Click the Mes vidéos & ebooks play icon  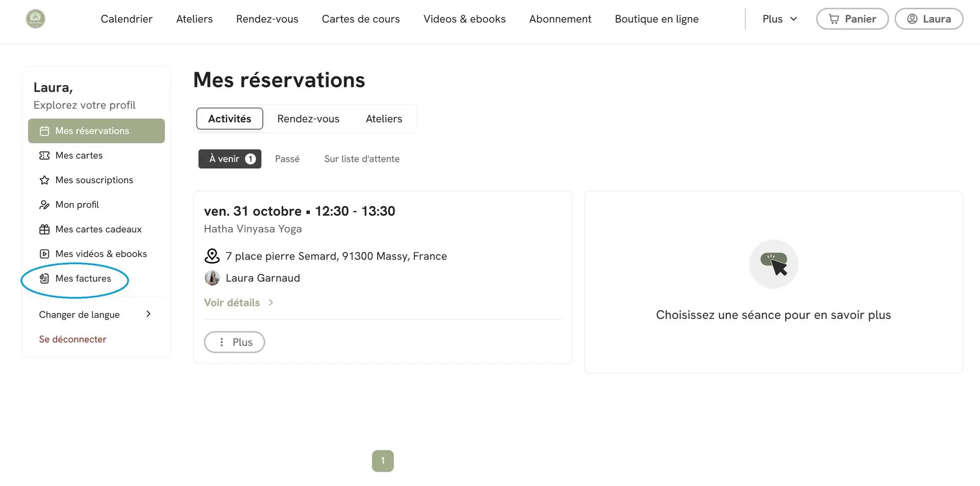(44, 254)
